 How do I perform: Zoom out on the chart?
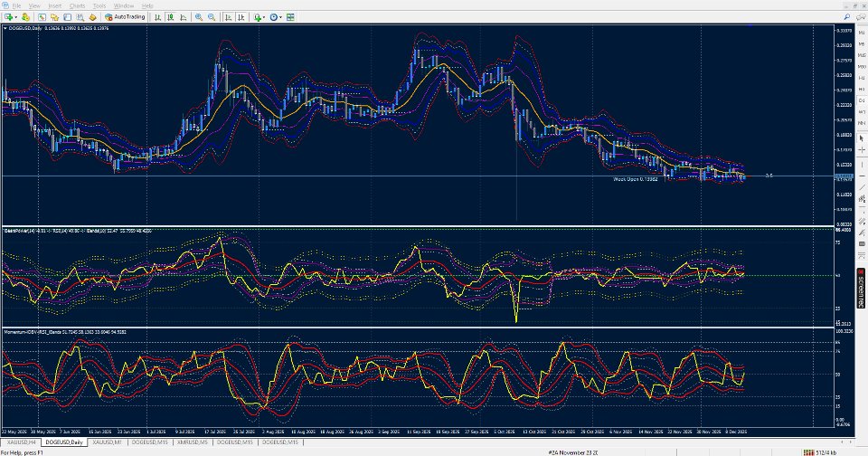click(212, 17)
